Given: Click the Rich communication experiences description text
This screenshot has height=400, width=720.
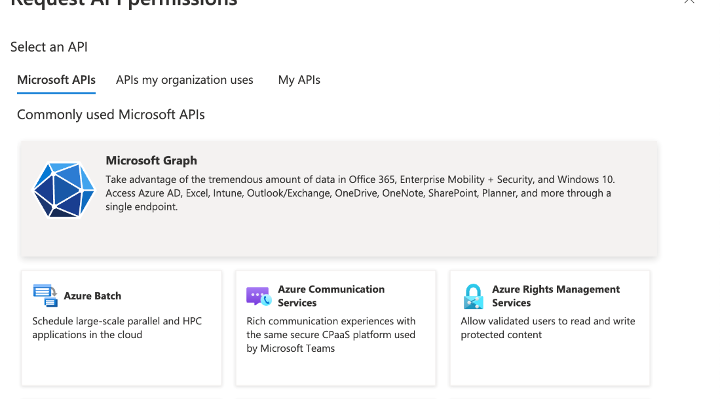Looking at the screenshot, I should [331, 335].
